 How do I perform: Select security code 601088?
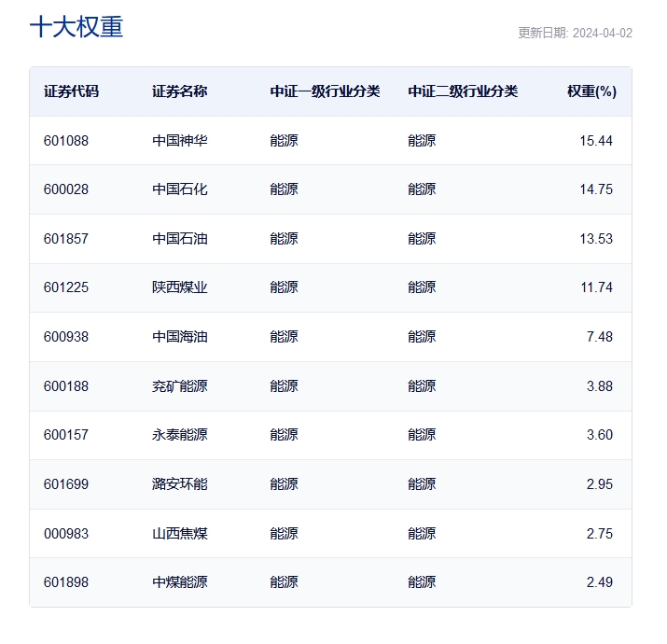(x=66, y=141)
